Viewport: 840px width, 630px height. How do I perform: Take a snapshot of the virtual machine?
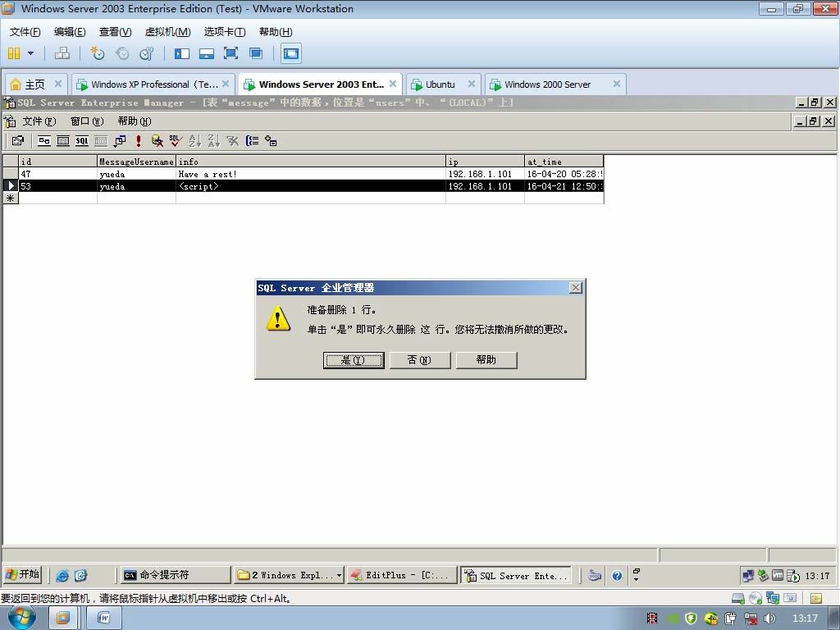point(97,53)
